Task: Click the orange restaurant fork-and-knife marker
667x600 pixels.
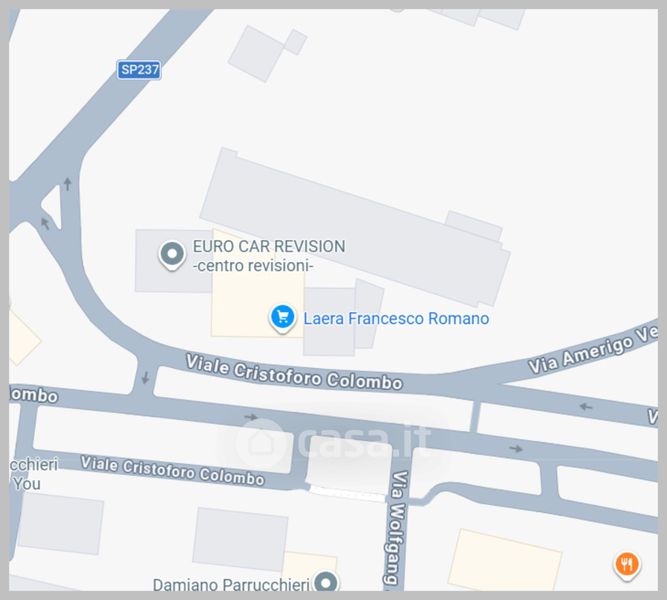Action: click(x=627, y=566)
